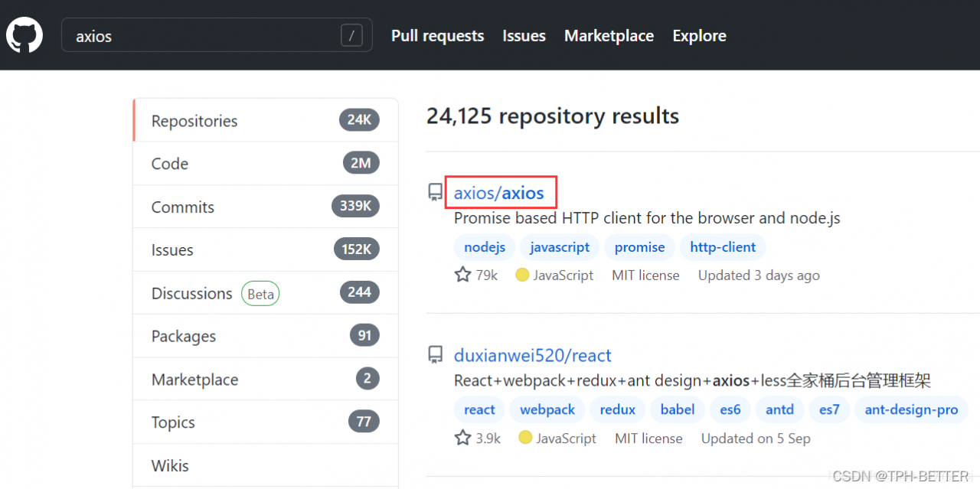The image size is (980, 489).
Task: Select Commits in the results sidebar
Action: pos(183,207)
